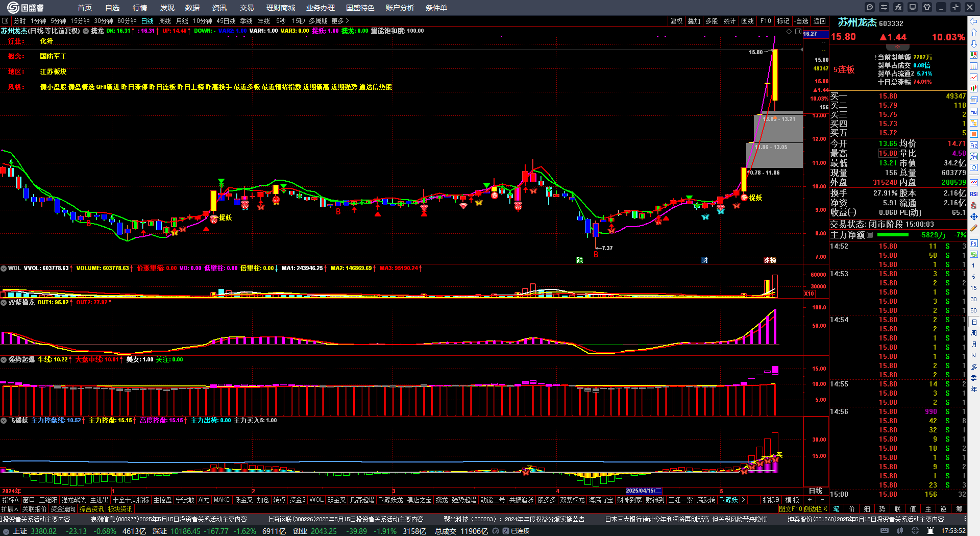Open the 行情 menu
Screen dimensions: 980x536
(139, 8)
